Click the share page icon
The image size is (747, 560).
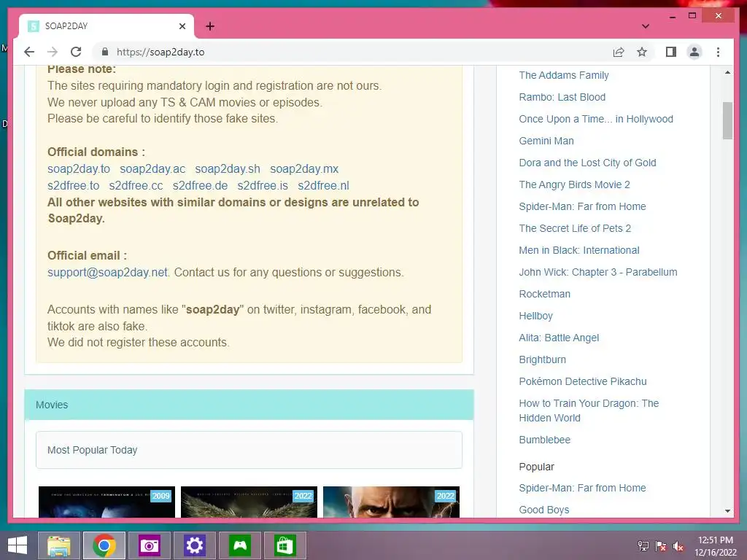(619, 52)
